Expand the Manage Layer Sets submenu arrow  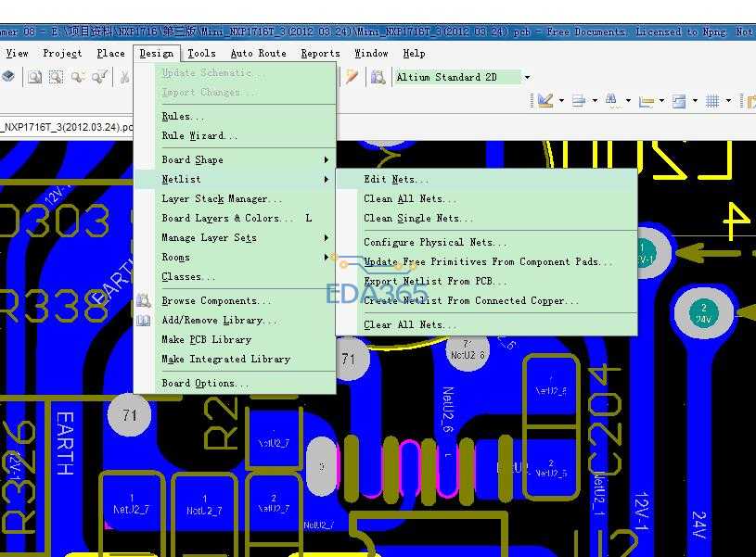(x=327, y=237)
